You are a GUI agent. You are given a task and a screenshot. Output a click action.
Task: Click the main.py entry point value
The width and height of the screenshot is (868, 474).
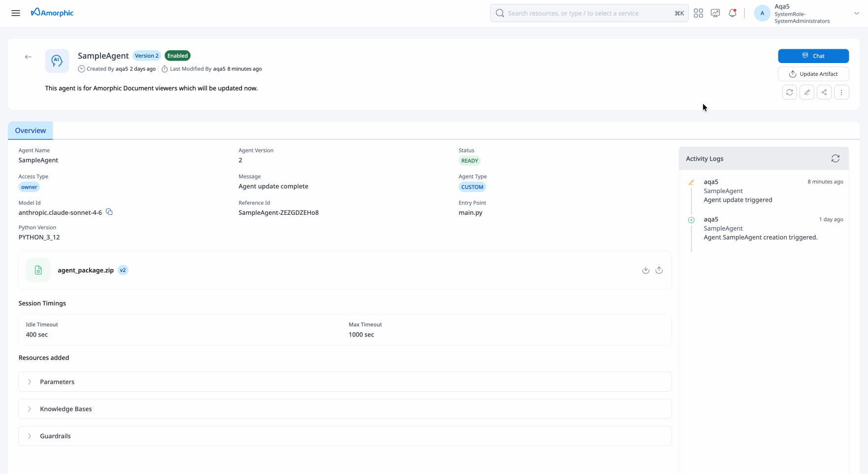[471, 213]
